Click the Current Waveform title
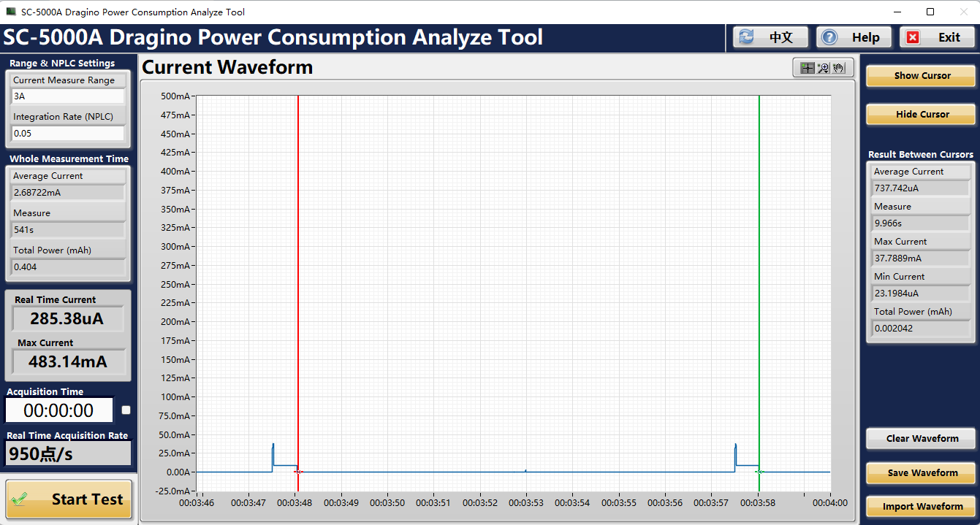 (227, 67)
